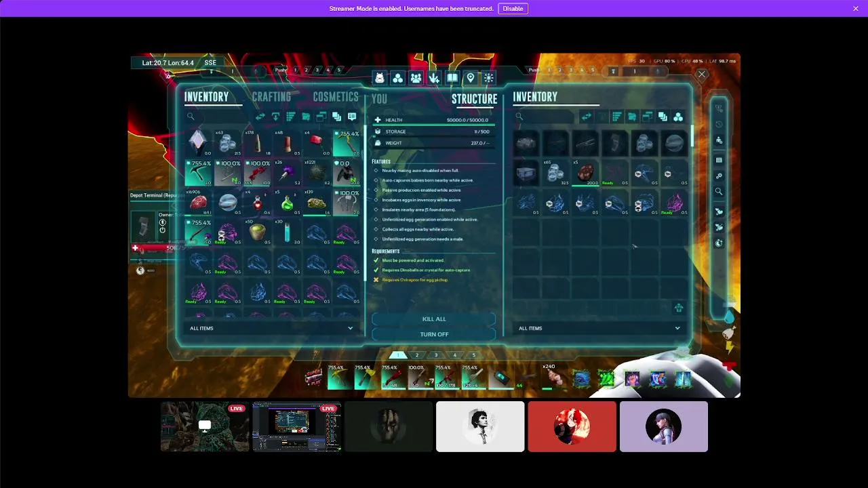Click the 'Must be powered and activated' requirement
This screenshot has width=868, height=488.
tap(413, 260)
